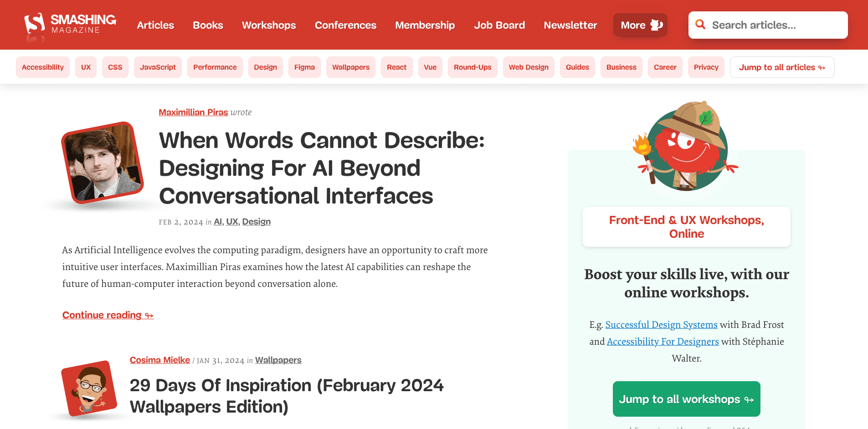The image size is (868, 429).
Task: Open the Round-Ups category
Action: (473, 67)
